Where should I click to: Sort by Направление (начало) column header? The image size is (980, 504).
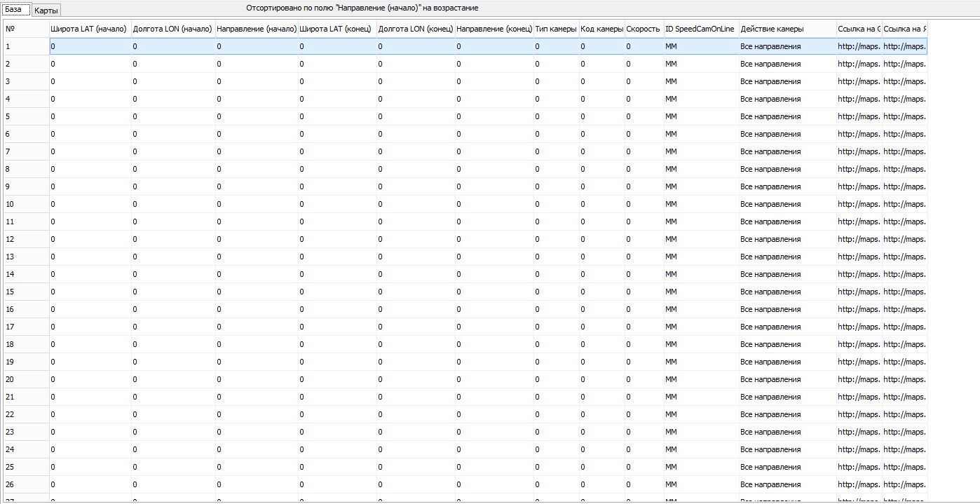tap(256, 29)
